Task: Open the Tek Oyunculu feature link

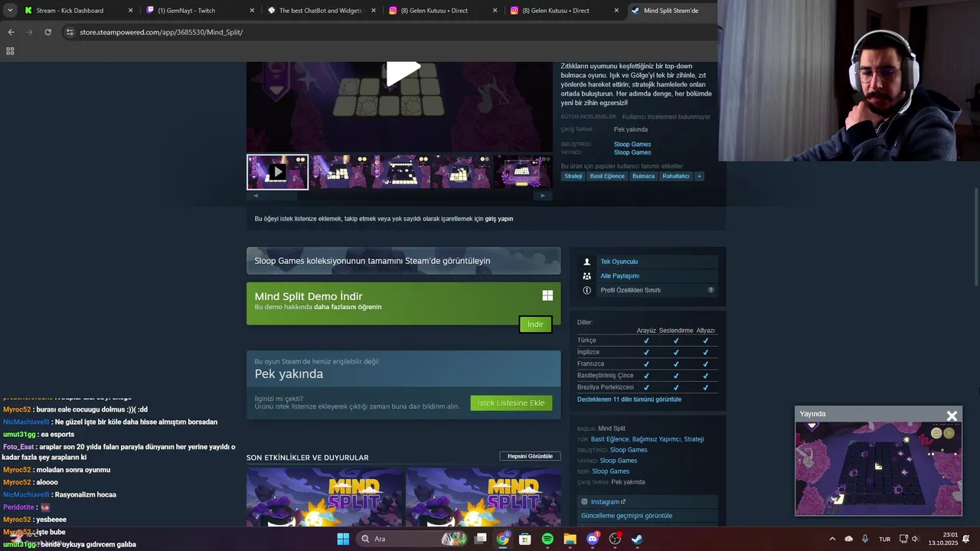Action: (619, 262)
